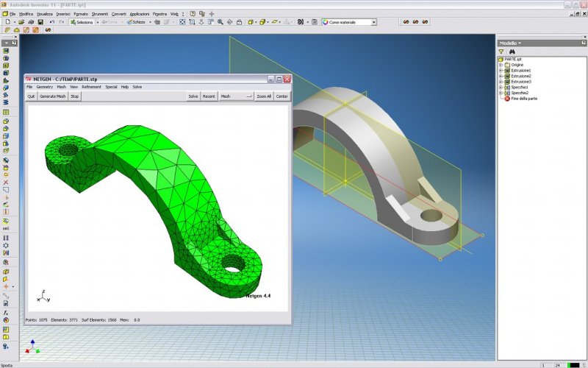The width and height of the screenshot is (588, 368).
Task: Click the Solve button in NETGEN toolbar
Action: [x=193, y=96]
